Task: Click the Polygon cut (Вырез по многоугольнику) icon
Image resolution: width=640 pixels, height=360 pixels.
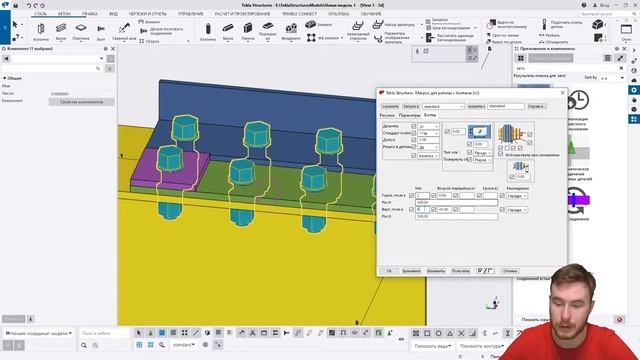Action: coord(490,25)
